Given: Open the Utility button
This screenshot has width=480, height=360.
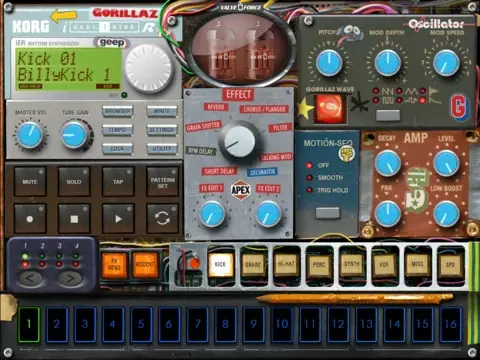Looking at the screenshot, I should [x=162, y=149].
